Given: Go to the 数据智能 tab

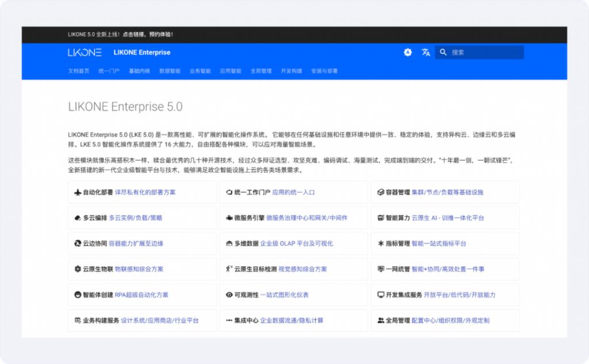Looking at the screenshot, I should pos(170,71).
